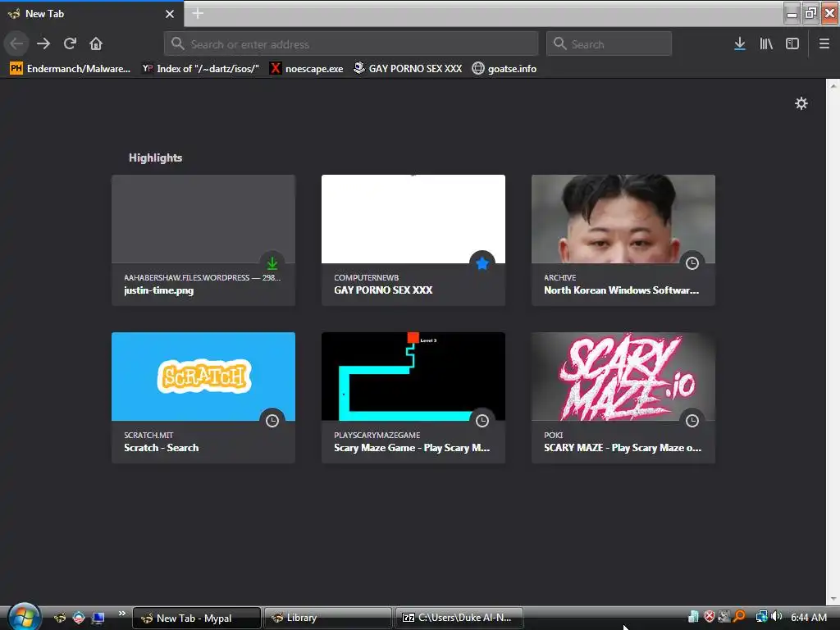
Task: Open the Library books icon in toolbar
Action: click(x=766, y=44)
